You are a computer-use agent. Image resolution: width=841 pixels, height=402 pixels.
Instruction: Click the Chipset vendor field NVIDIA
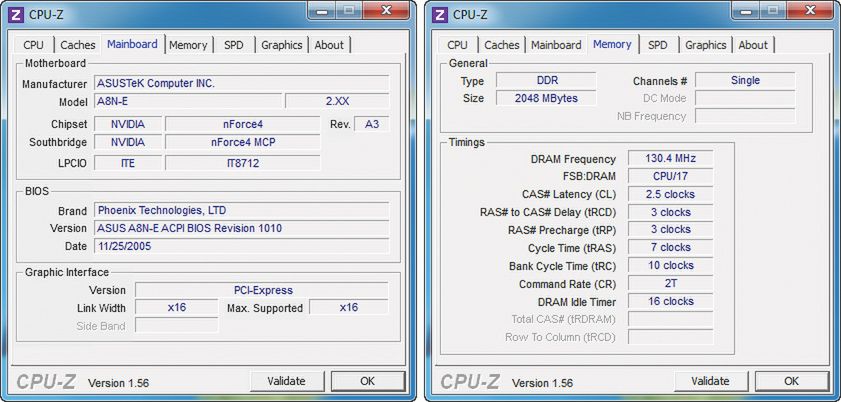click(x=128, y=124)
